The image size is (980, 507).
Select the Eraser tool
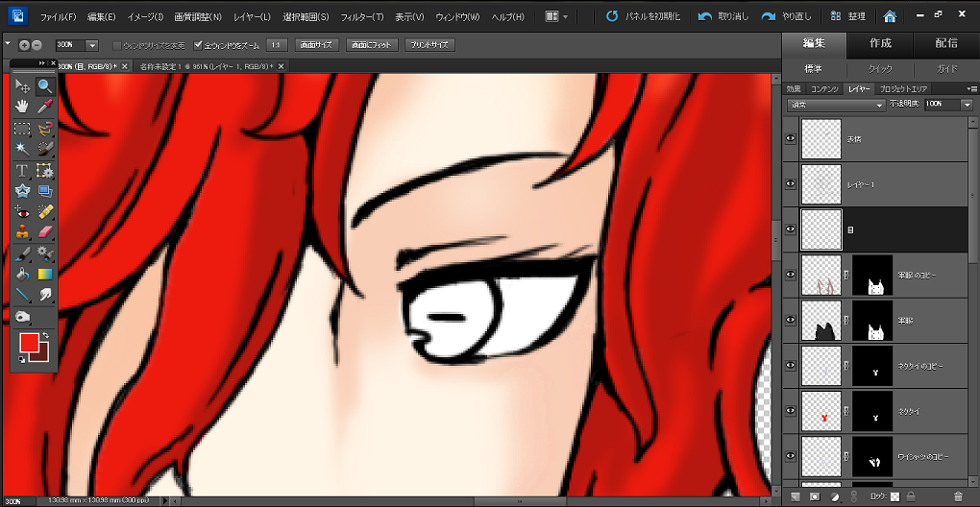tap(44, 232)
